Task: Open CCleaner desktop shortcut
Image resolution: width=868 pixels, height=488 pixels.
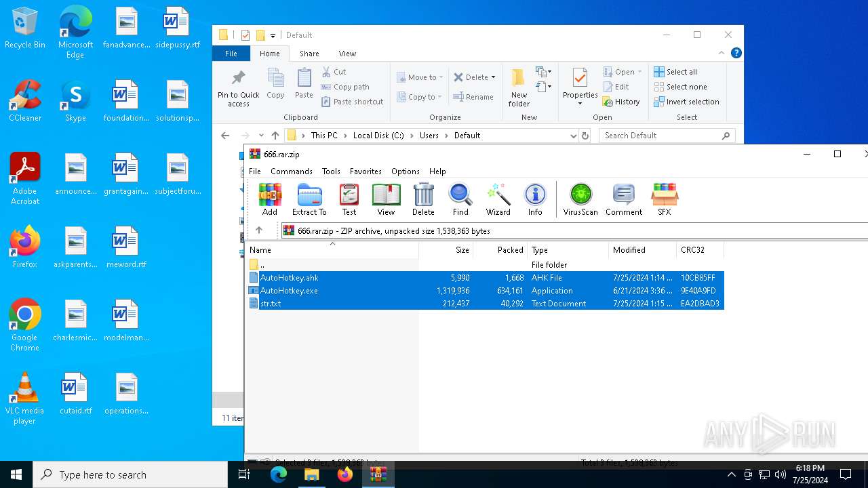Action: [x=25, y=101]
